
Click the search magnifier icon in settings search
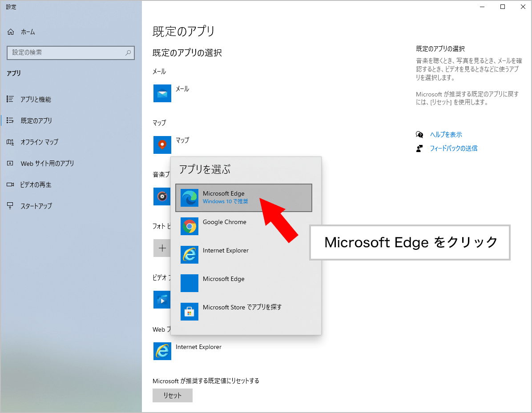[128, 52]
